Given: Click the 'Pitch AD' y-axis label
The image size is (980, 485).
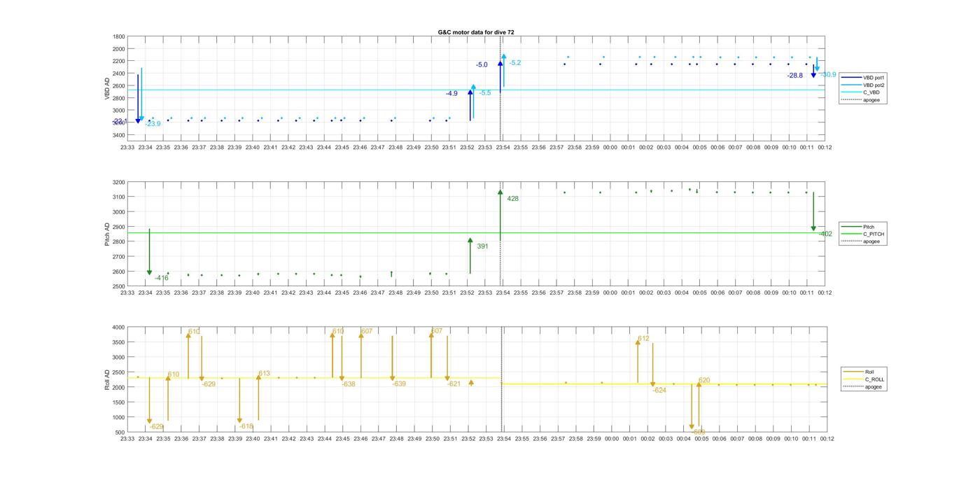Looking at the screenshot, I should pos(108,234).
